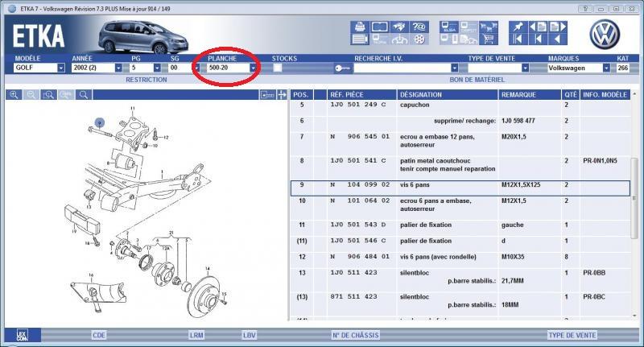This screenshot has width=644, height=347.
Task: Toggle the Stocks checkbox
Action: pos(278,68)
